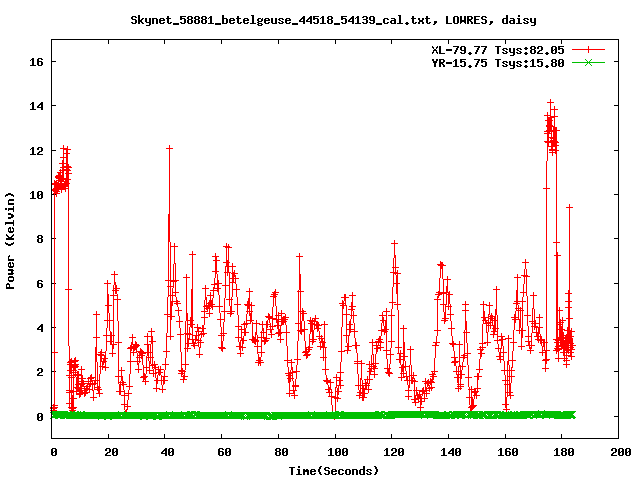Click y-axis tick value 8
The height and width of the screenshot is (480, 640).
click(x=40, y=239)
